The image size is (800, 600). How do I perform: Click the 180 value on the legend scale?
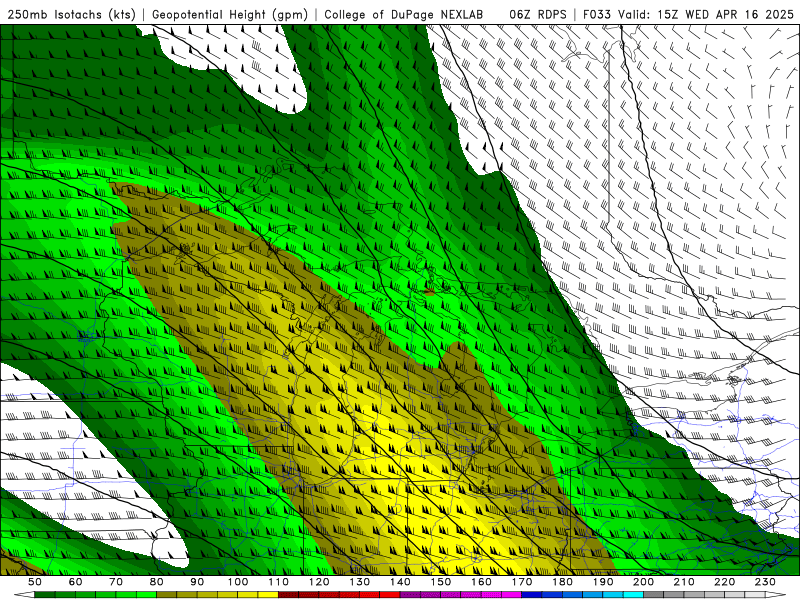pos(562,582)
